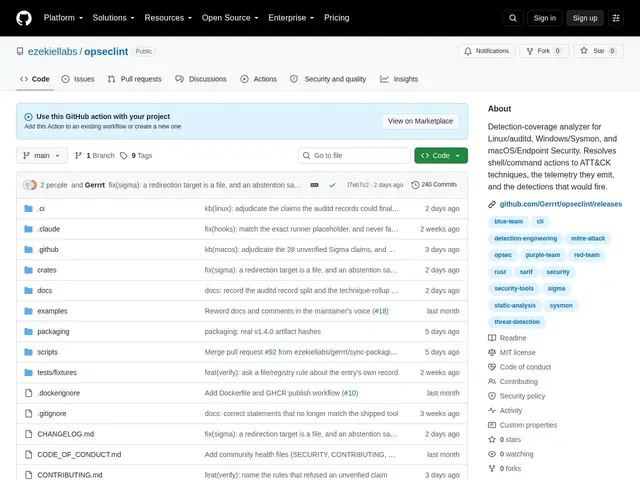
Task: Click the contributor avatars on latest commit
Action: tap(30, 185)
